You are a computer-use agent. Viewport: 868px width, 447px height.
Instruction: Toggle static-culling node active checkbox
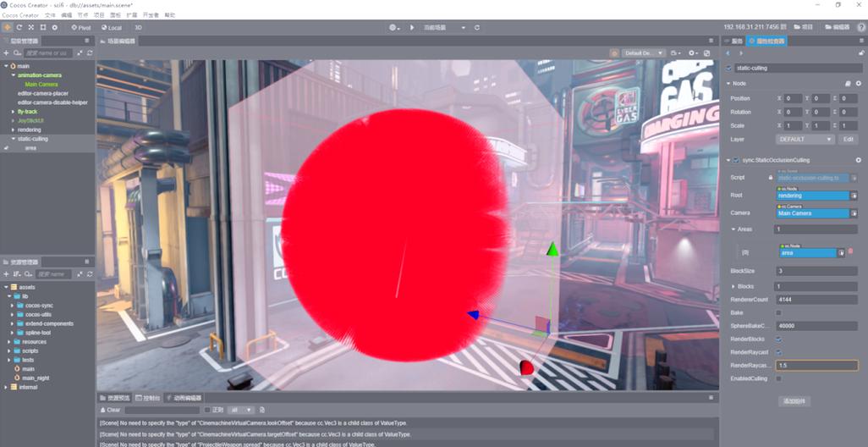(728, 68)
